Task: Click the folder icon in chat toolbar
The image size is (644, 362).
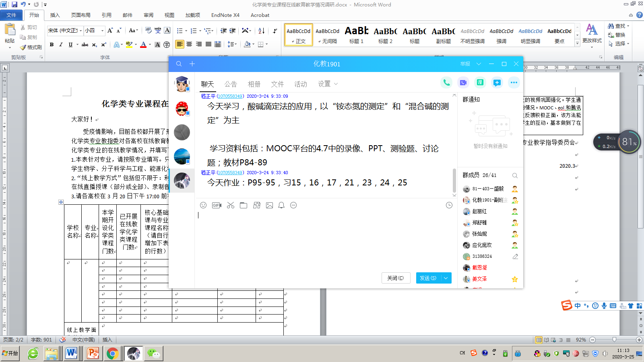Action: point(244,205)
